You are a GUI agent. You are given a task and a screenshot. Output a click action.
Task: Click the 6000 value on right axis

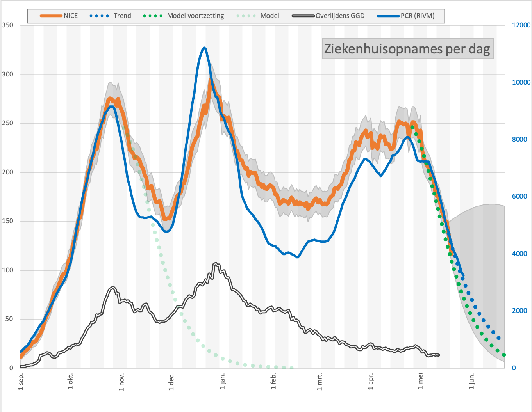(520, 197)
